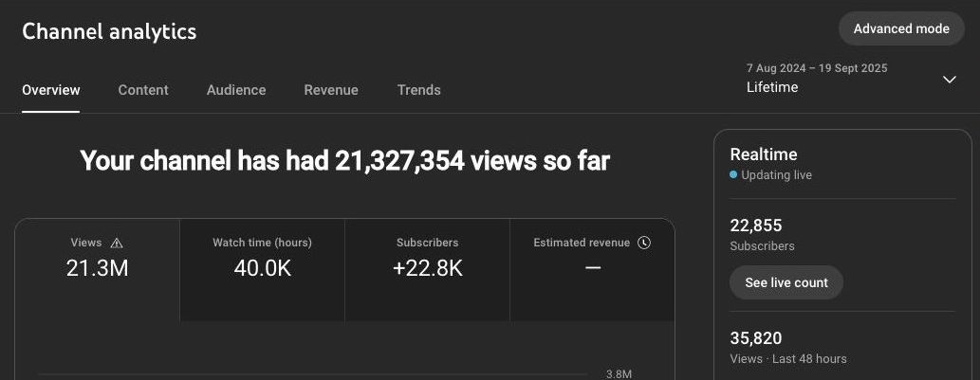
Task: Expand the date range chevron arrow
Action: (949, 80)
